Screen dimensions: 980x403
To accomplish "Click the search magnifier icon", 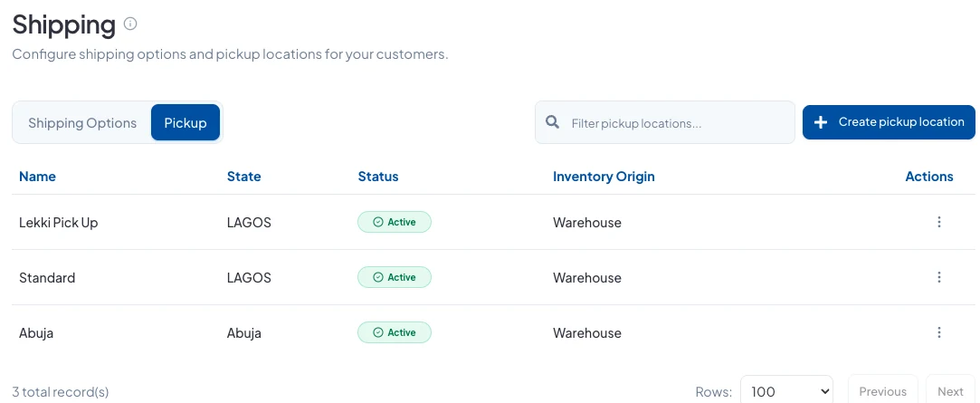I will pyautogui.click(x=553, y=122).
